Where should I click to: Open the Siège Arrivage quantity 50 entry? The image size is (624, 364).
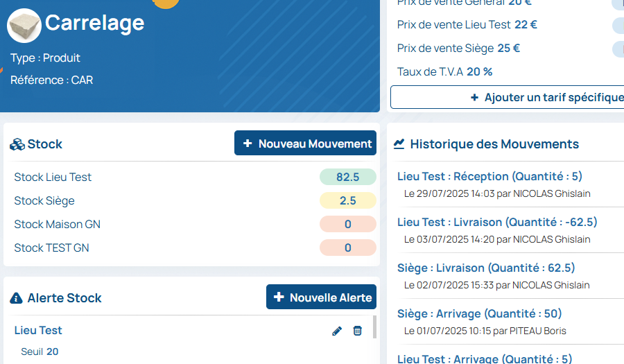[479, 313]
